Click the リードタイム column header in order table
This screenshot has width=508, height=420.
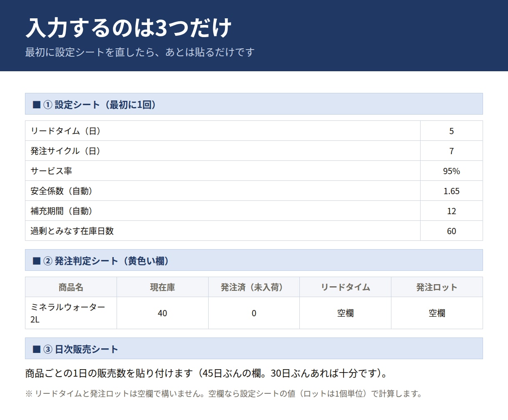point(345,287)
